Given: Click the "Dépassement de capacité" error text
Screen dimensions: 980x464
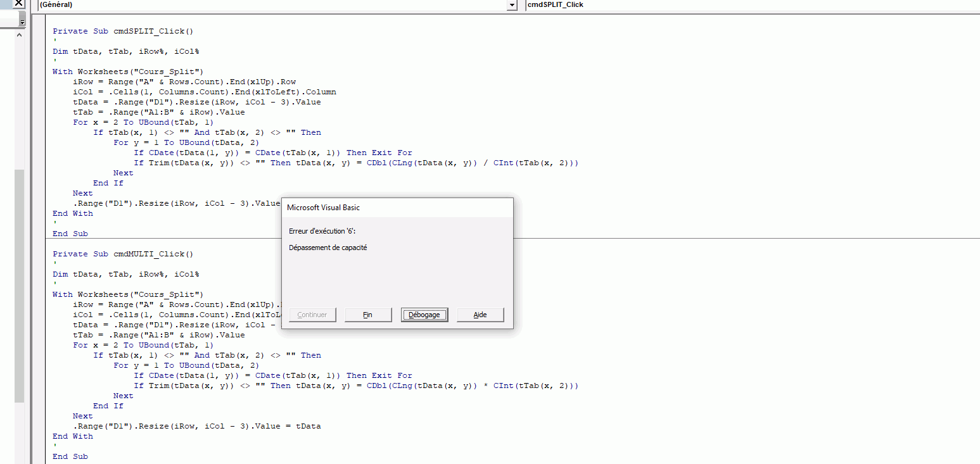Looking at the screenshot, I should click(328, 248).
